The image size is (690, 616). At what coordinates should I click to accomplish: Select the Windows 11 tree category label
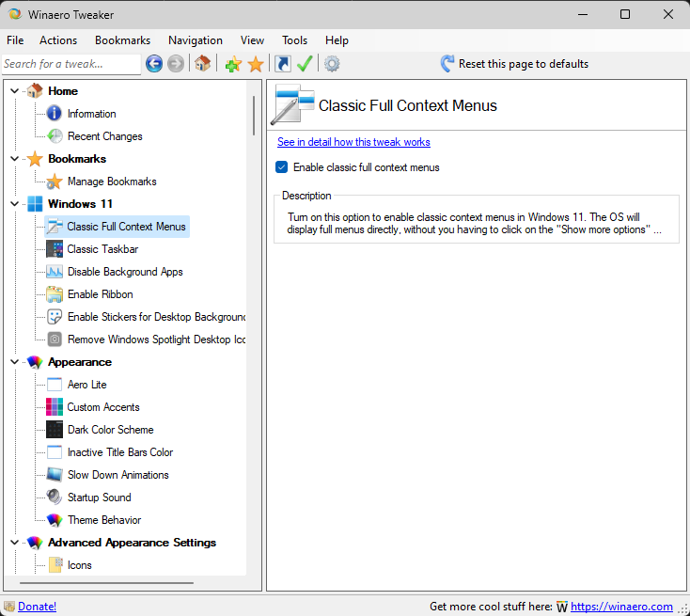(80, 204)
